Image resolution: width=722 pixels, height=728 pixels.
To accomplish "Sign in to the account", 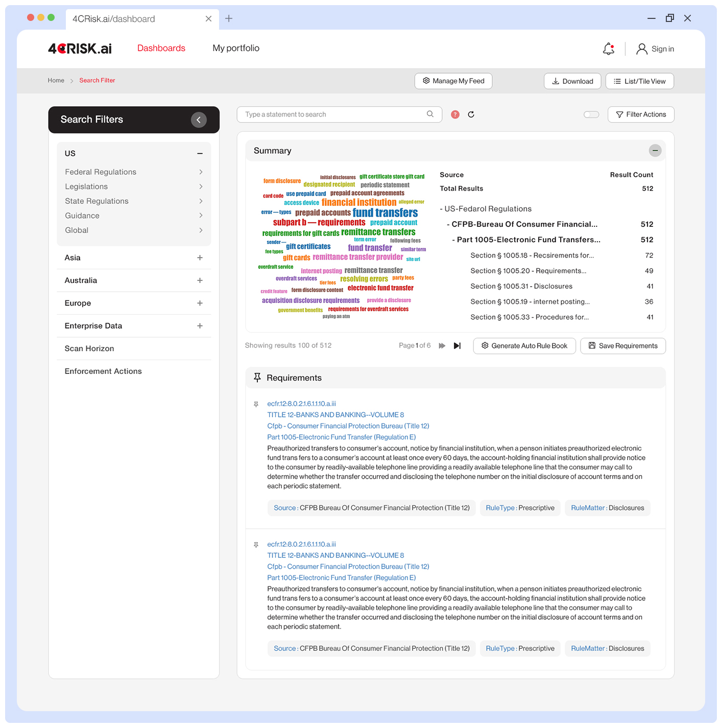I will (655, 49).
